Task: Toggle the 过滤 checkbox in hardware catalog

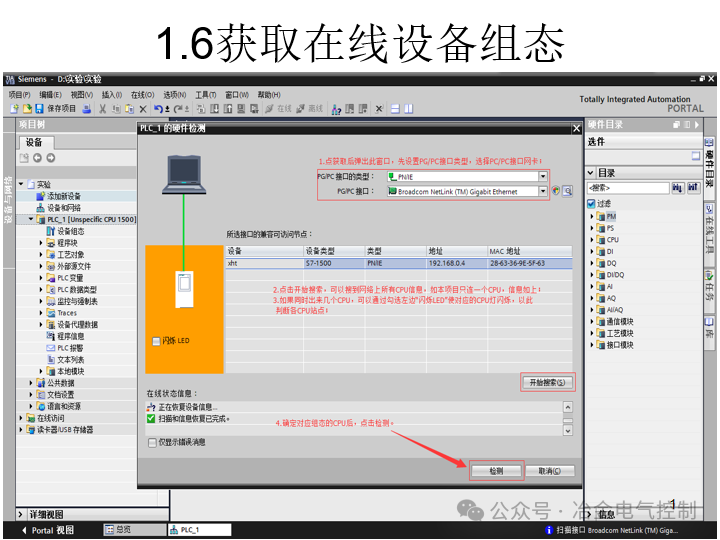Action: (591, 203)
